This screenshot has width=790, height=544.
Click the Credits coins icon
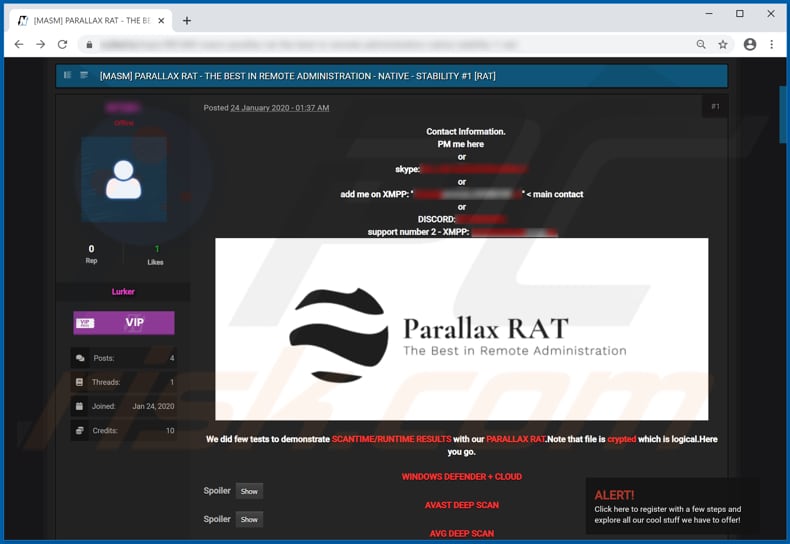pos(80,431)
